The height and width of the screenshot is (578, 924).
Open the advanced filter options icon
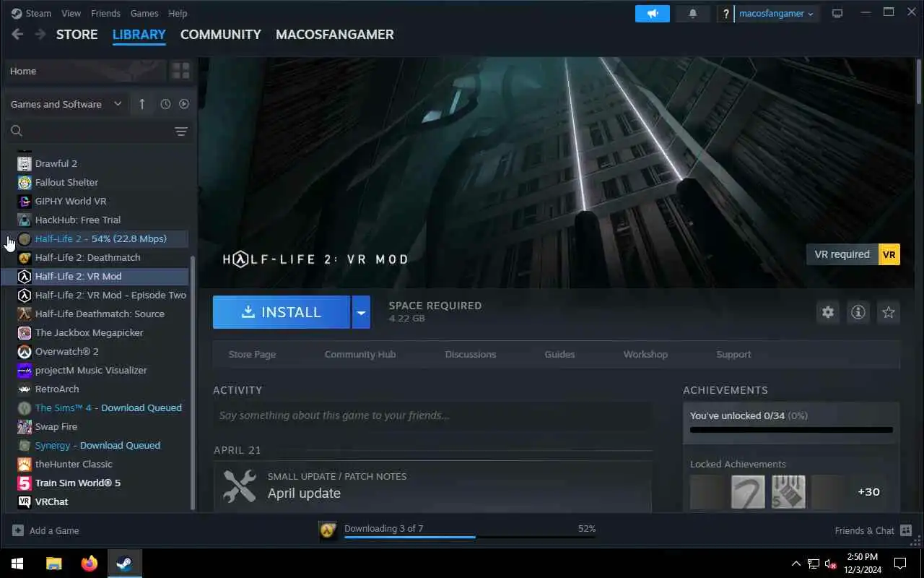181,131
